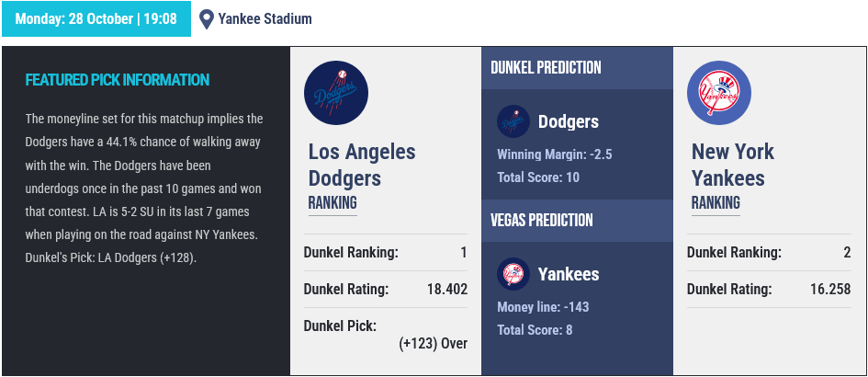Click the RANKING label under the Yankees

[716, 203]
